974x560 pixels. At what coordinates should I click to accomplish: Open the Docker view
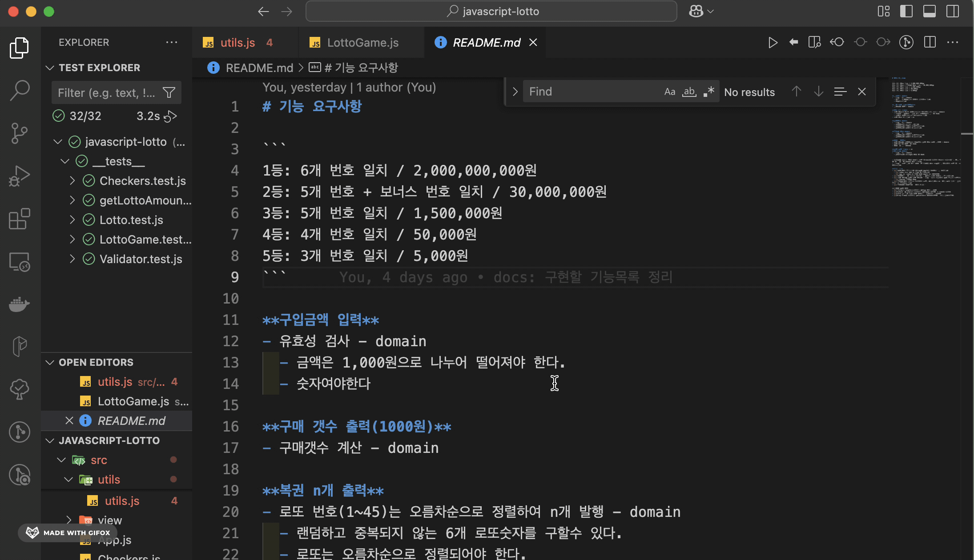(x=19, y=304)
